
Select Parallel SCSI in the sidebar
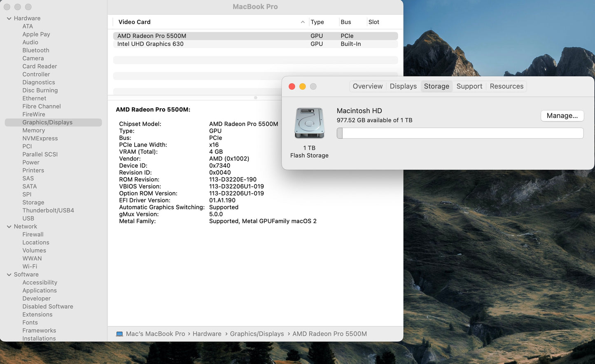[x=40, y=154]
